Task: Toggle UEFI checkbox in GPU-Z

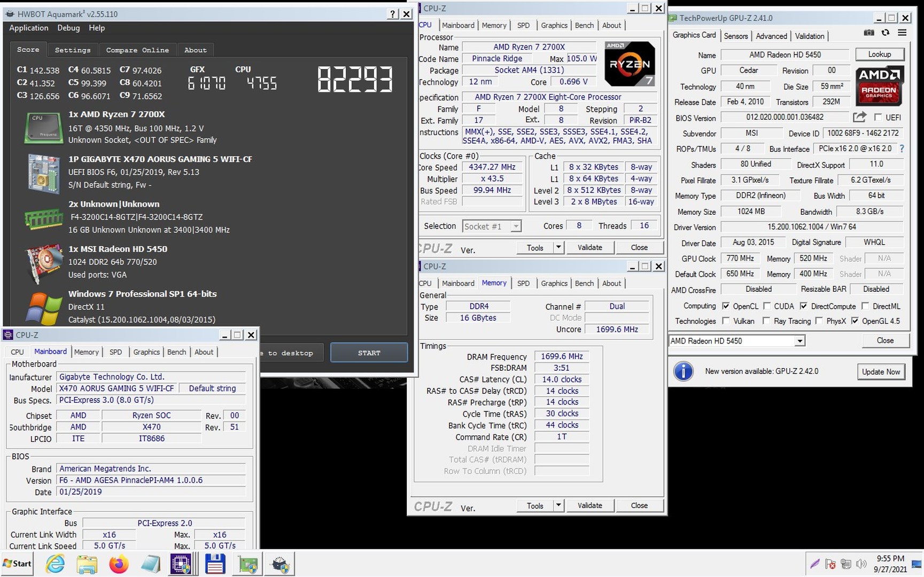Action: [x=878, y=117]
